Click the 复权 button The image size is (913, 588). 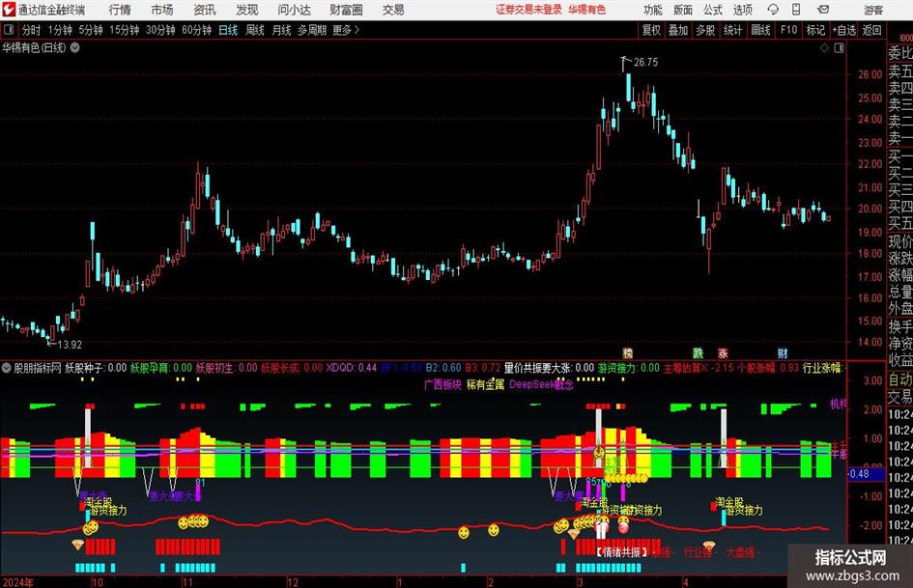pos(651,30)
